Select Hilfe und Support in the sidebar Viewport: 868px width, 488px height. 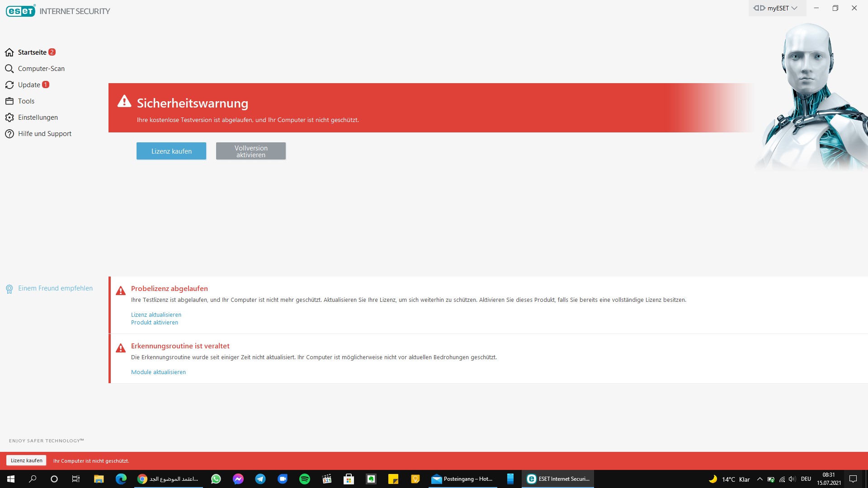click(x=45, y=134)
